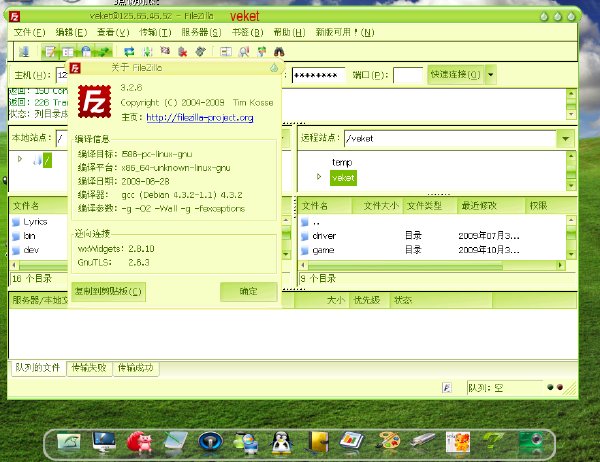Select the game folder in remote list
Image resolution: width=600 pixels, height=462 pixels.
point(323,250)
